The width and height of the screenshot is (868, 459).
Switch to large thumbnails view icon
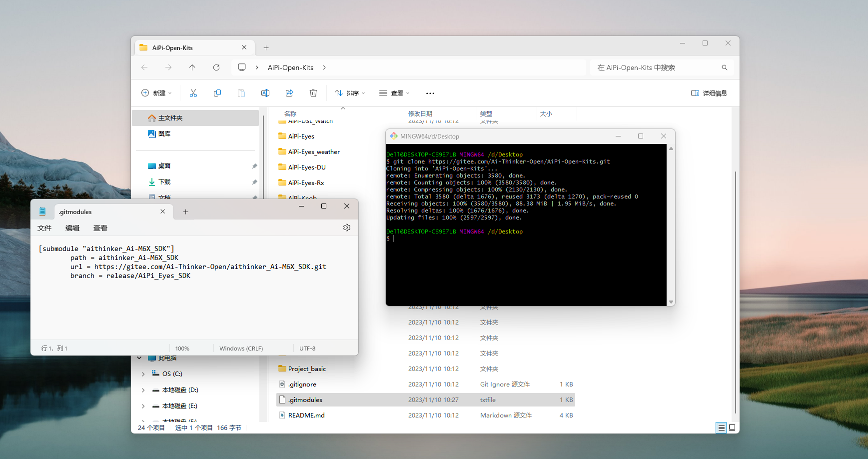click(x=732, y=427)
